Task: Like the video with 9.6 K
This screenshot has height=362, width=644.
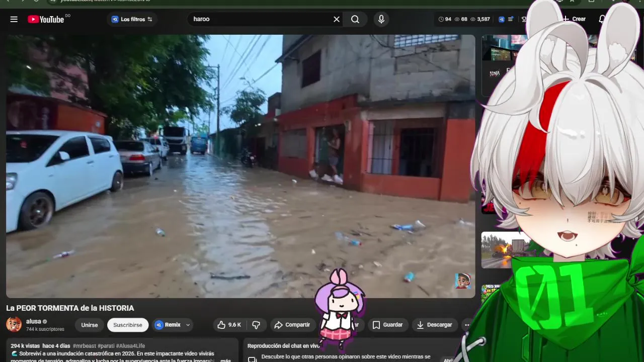Action: coord(229,325)
